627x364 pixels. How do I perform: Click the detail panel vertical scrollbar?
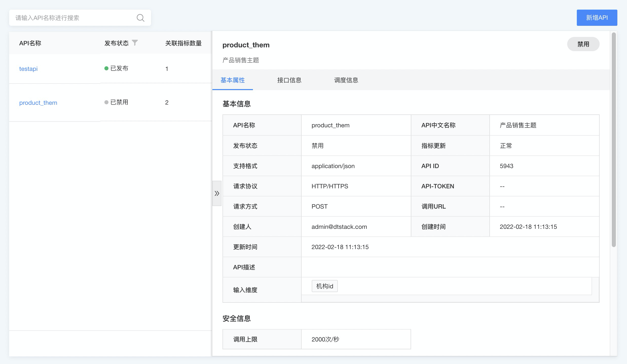point(614,140)
